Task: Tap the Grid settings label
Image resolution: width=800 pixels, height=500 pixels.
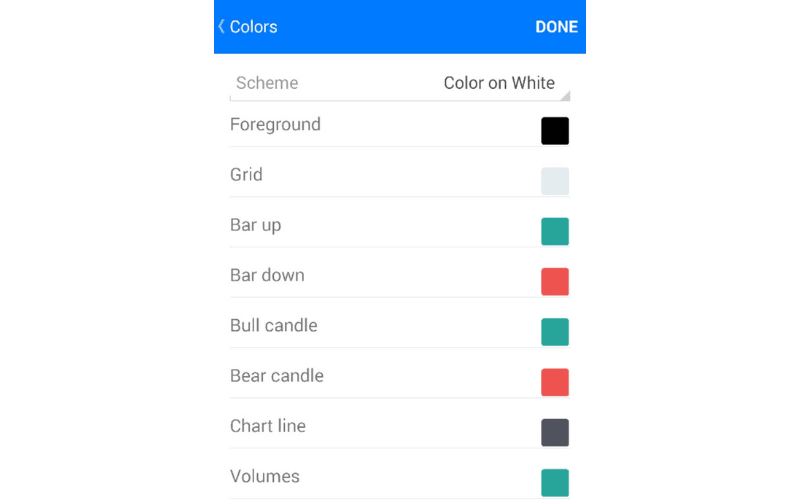Action: tap(246, 175)
